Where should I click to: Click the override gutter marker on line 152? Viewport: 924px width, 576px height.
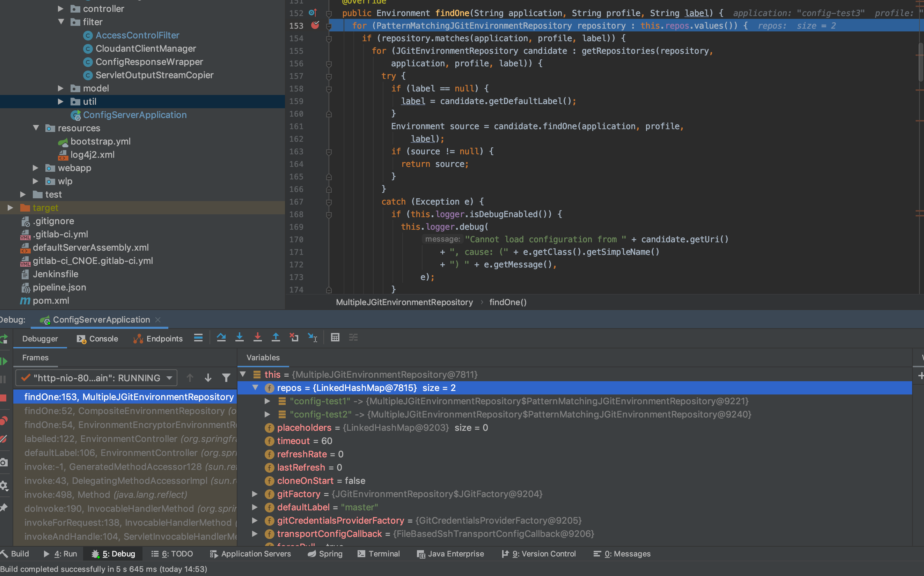point(313,13)
